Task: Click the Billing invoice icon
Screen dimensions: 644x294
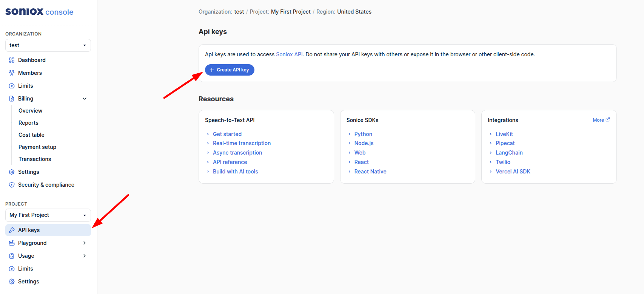Action: pyautogui.click(x=12, y=99)
